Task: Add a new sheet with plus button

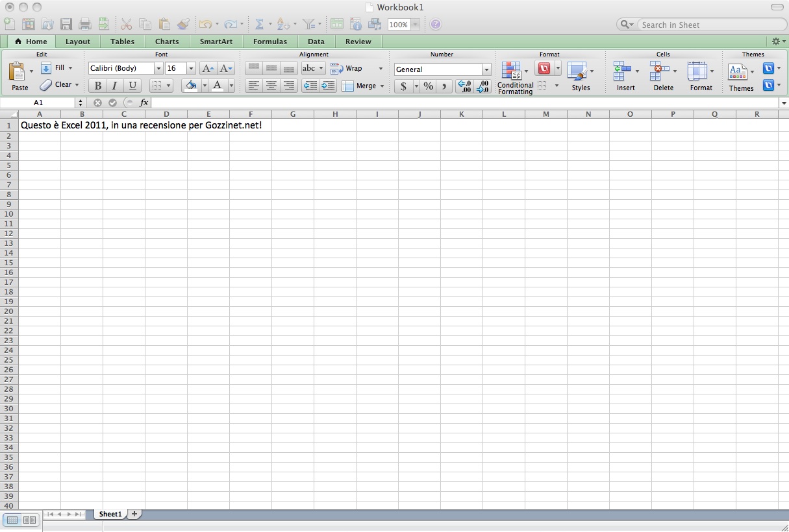Action: tap(134, 514)
